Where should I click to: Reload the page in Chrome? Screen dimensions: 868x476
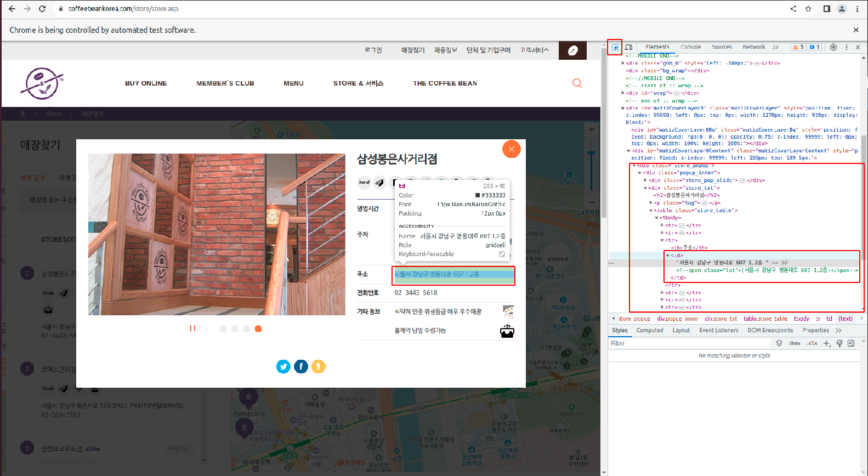pos(42,9)
